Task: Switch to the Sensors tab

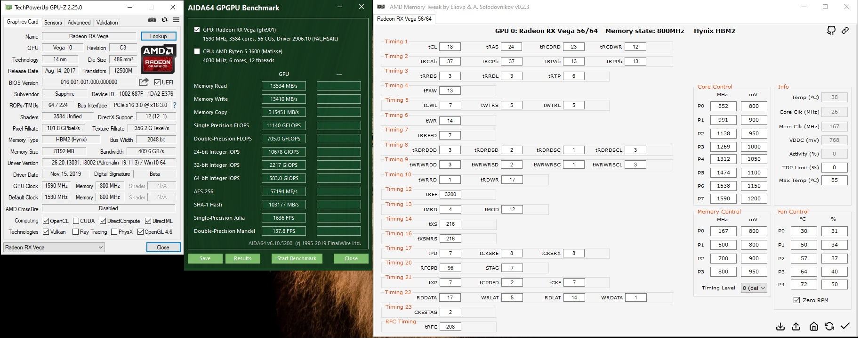Action: pos(53,22)
